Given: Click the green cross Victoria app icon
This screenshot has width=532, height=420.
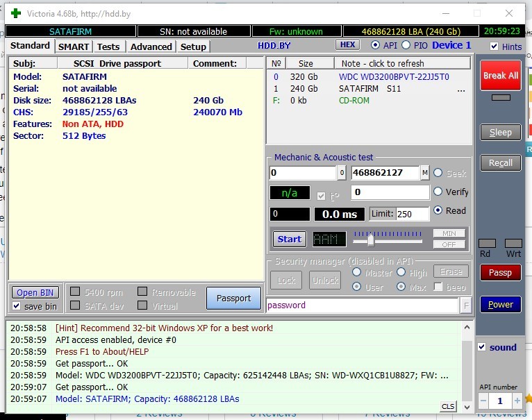Looking at the screenshot, I should coord(16,14).
